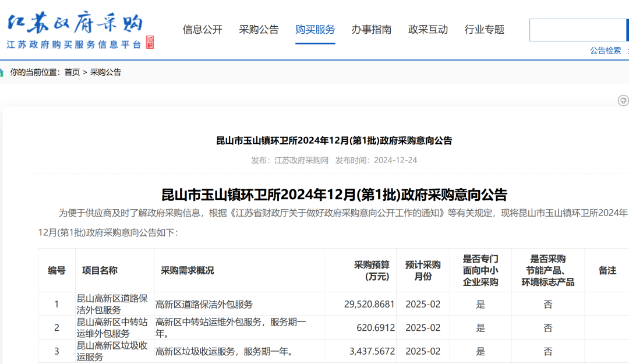Image resolution: width=629 pixels, height=364 pixels.
Task: Click the 预计采购月份 column header
Action: pos(423,270)
